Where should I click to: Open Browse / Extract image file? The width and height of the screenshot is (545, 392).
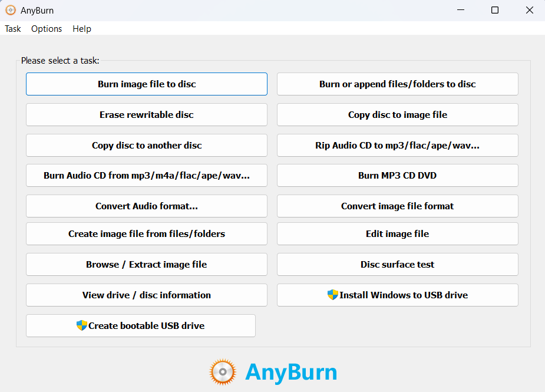pyautogui.click(x=146, y=264)
